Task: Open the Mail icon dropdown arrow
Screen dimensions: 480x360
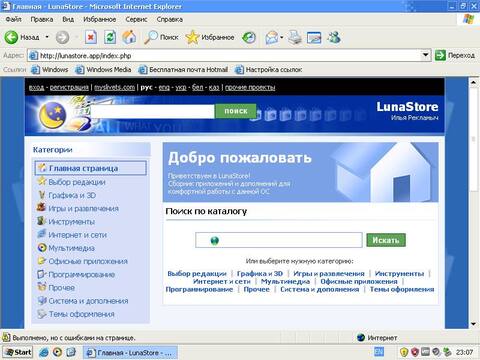Action: (x=282, y=37)
